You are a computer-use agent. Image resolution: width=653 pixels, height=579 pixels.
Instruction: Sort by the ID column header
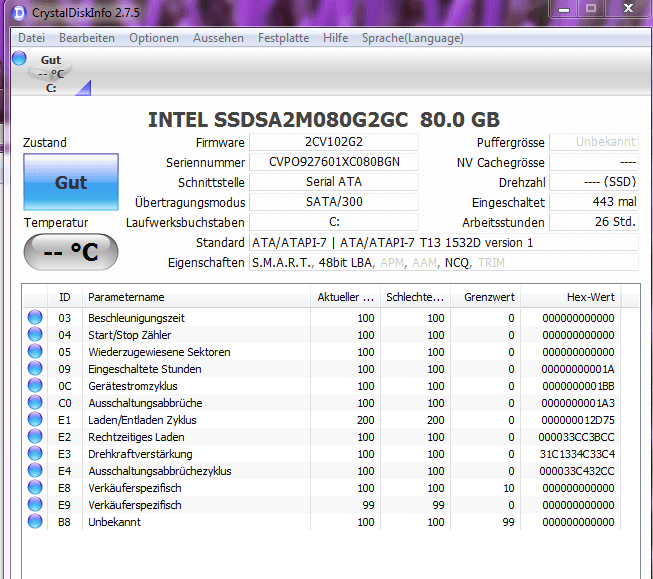click(x=65, y=297)
